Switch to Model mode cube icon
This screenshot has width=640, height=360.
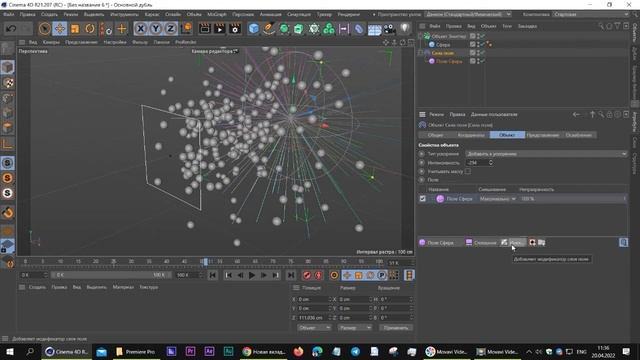coord(8,67)
